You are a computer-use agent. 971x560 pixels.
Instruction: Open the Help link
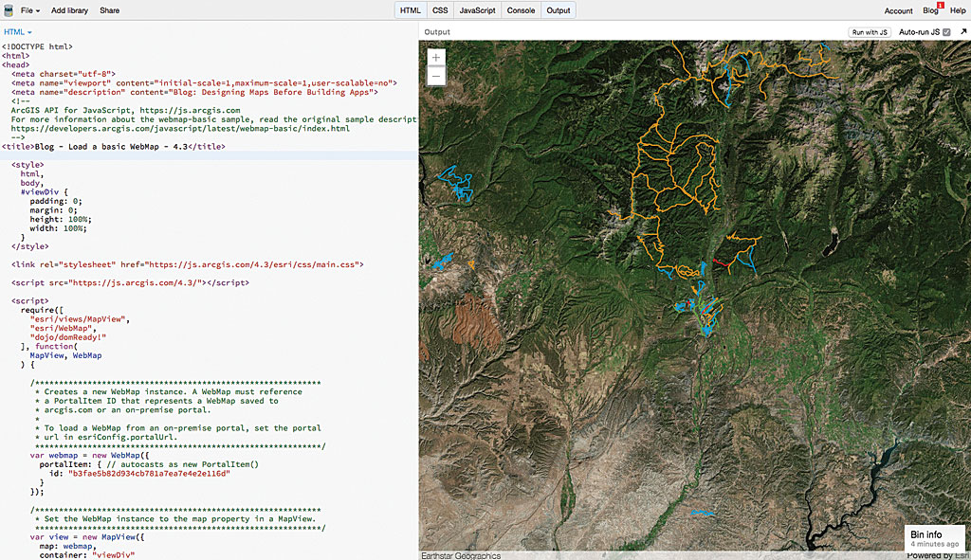(958, 11)
